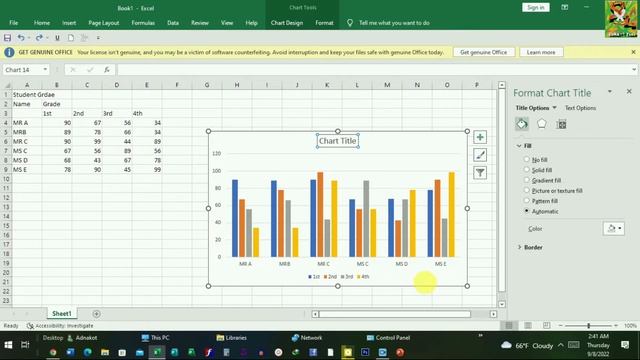Open the Insert ribbon tab
This screenshot has height=360, width=640.
click(x=69, y=23)
